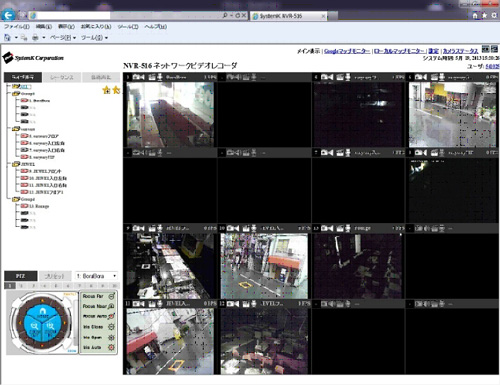Open the 編集(E) menu
The image size is (500, 385).
point(44,26)
